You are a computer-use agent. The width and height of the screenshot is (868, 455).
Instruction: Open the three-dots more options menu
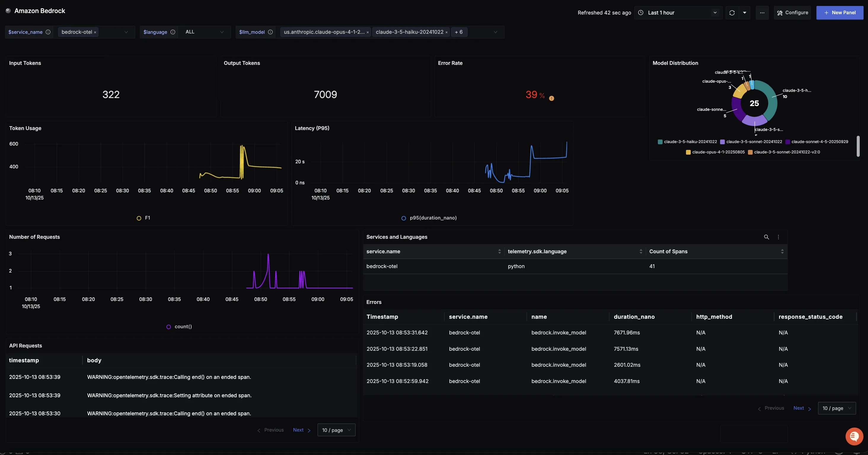coord(762,13)
